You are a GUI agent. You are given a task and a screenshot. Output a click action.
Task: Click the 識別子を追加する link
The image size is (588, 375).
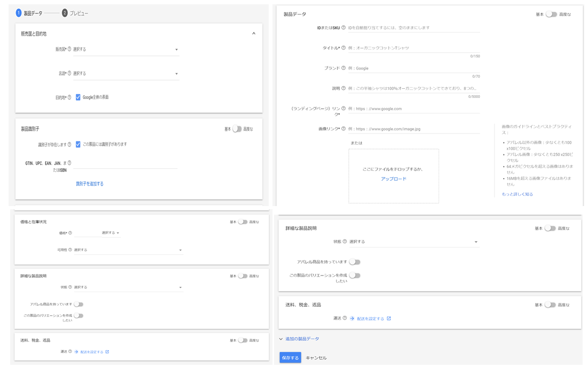click(90, 183)
